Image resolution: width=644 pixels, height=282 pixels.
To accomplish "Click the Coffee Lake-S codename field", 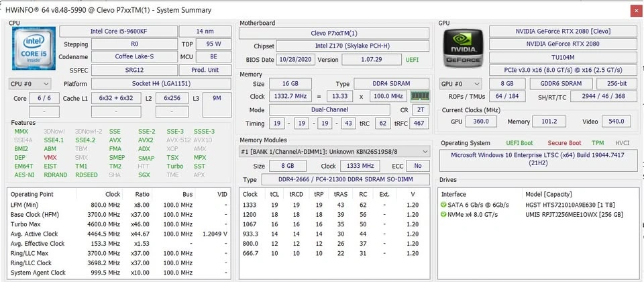I will [134, 56].
